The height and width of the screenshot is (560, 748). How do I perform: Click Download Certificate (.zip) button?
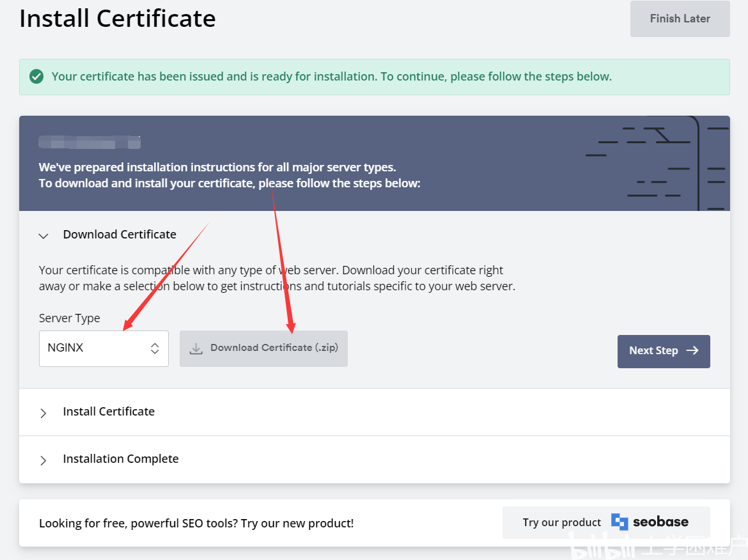click(263, 348)
